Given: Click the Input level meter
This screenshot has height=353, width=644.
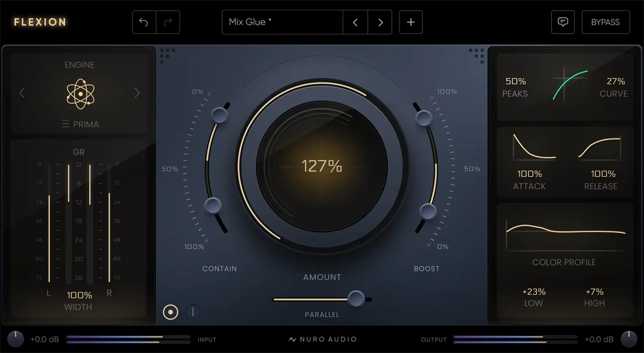Looking at the screenshot, I should [128, 340].
